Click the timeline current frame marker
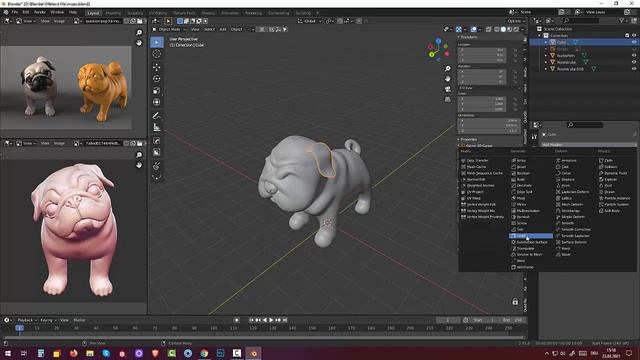This screenshot has width=640, height=360. click(19, 328)
